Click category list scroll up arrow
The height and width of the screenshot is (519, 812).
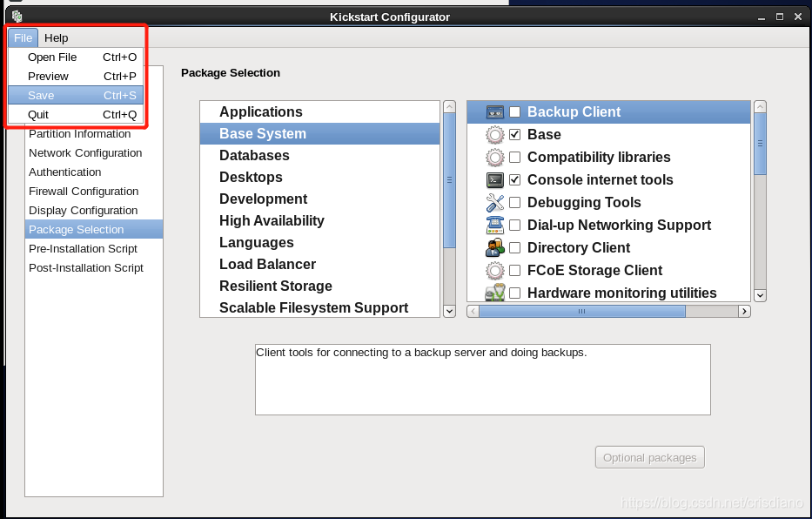449,107
